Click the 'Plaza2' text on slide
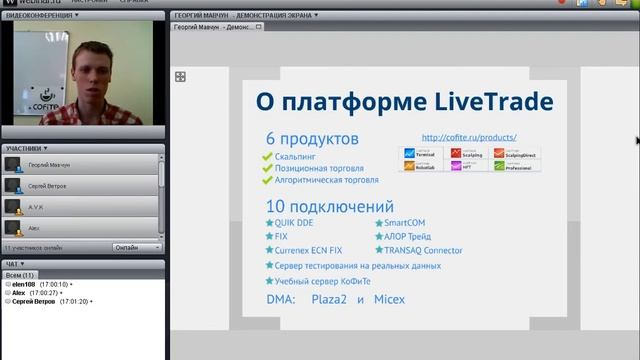This screenshot has width=640, height=360. tap(329, 299)
